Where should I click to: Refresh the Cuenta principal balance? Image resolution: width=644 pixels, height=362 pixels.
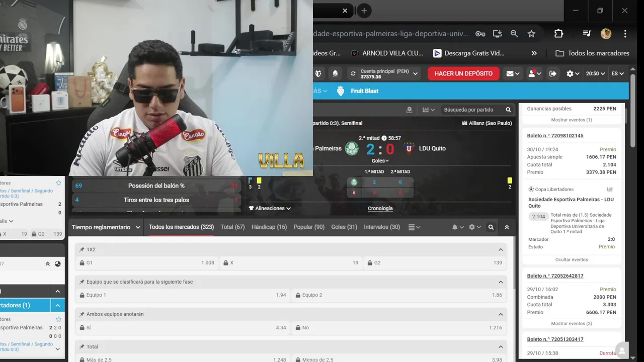click(353, 73)
